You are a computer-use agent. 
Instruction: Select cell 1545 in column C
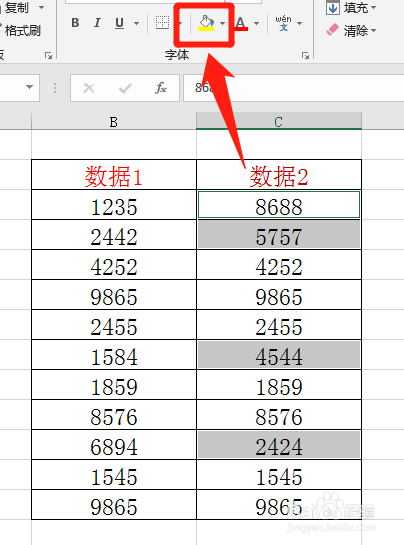[x=279, y=474]
